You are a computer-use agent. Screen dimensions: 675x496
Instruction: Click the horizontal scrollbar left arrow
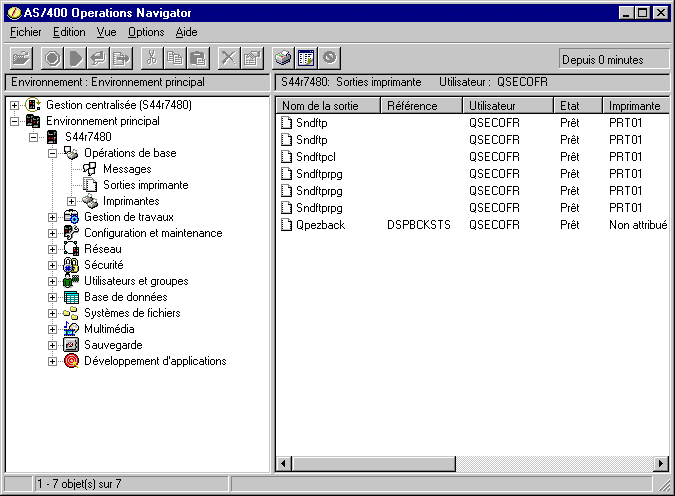(284, 464)
